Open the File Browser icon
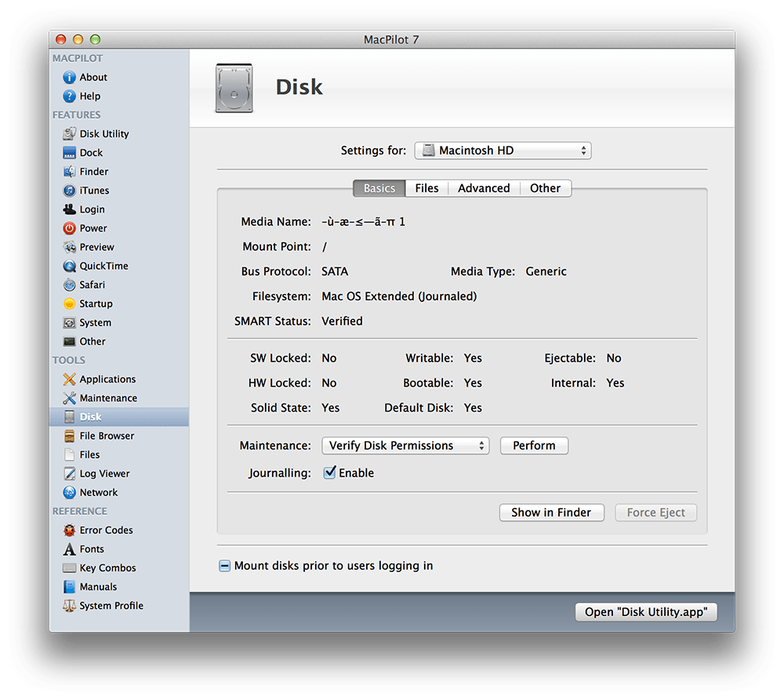The width and height of the screenshot is (784, 700). coord(69,436)
